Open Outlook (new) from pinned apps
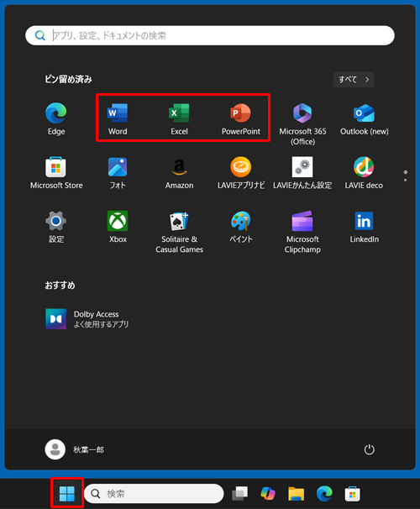Viewport: 420px width, 509px height. (x=365, y=118)
